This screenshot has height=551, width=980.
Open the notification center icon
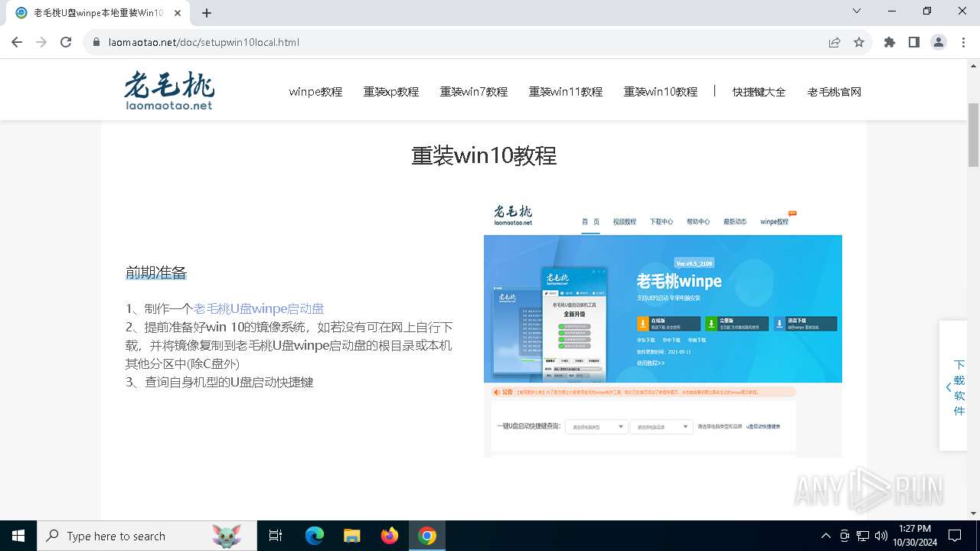955,536
